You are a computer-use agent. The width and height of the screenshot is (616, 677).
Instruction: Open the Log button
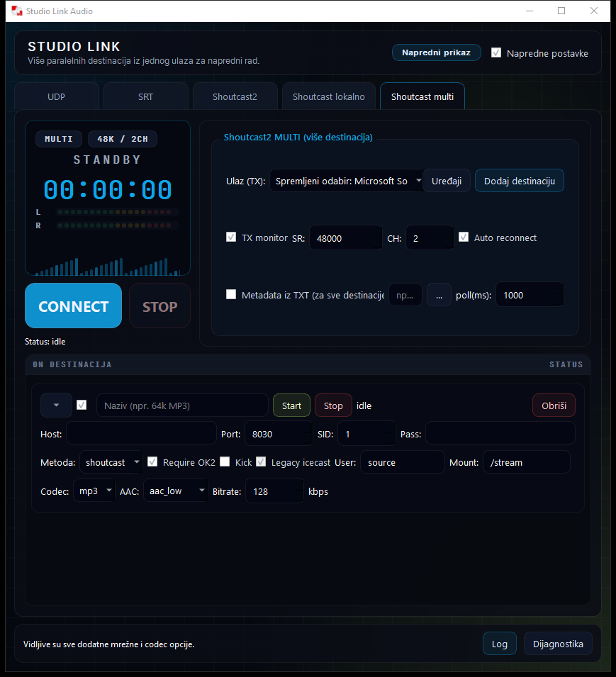pos(500,644)
